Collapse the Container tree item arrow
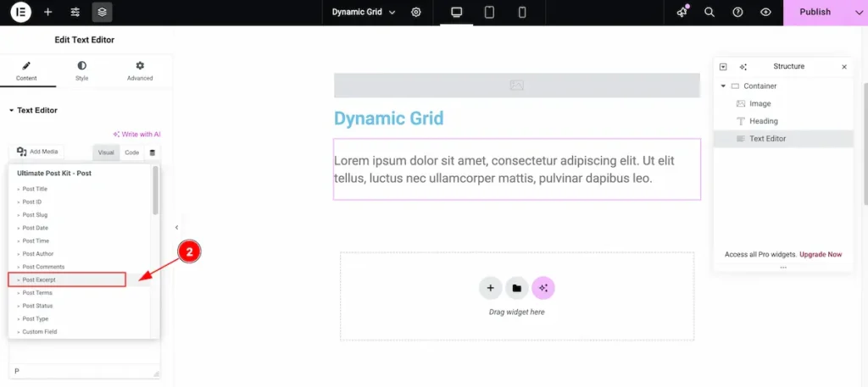 coord(723,86)
